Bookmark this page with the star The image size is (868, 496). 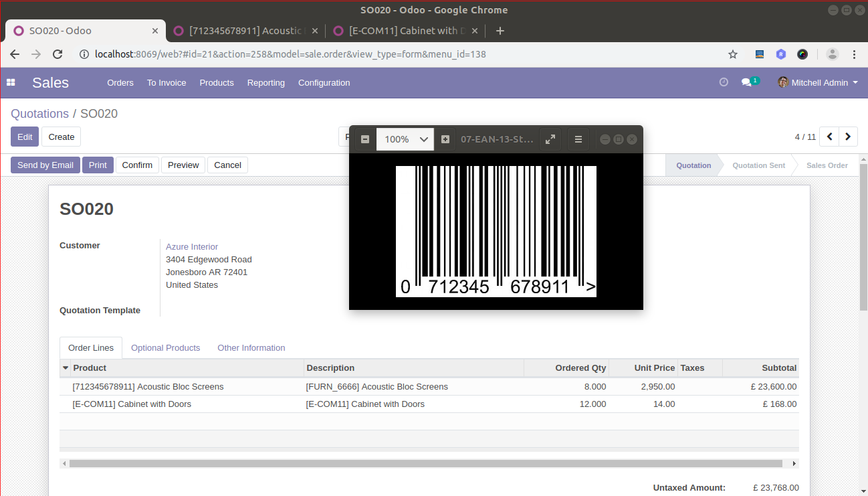(733, 54)
